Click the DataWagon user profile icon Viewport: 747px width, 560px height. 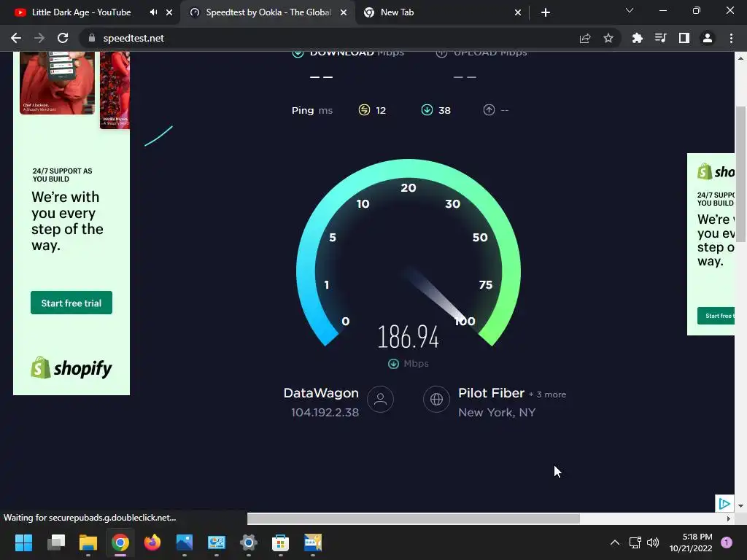coord(380,399)
